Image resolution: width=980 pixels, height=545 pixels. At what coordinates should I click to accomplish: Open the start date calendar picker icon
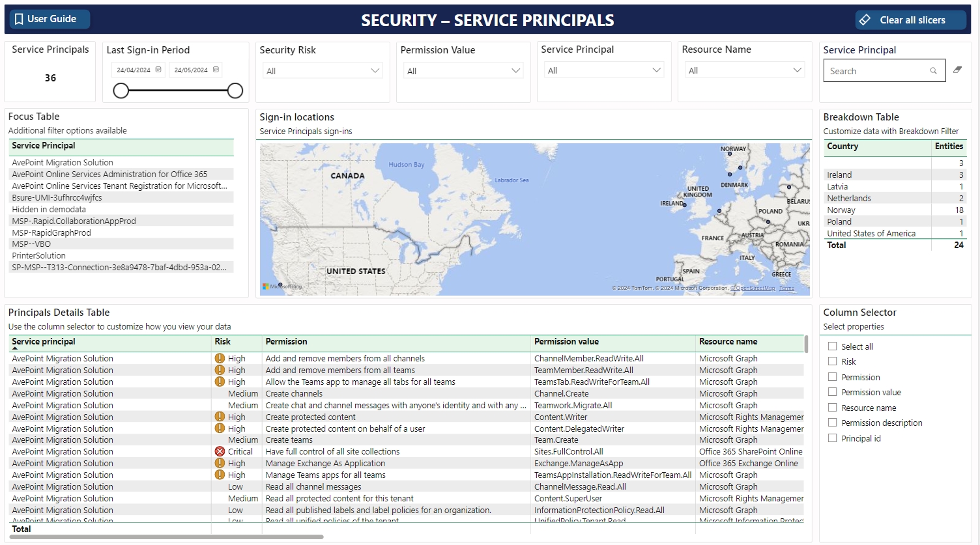coord(158,70)
